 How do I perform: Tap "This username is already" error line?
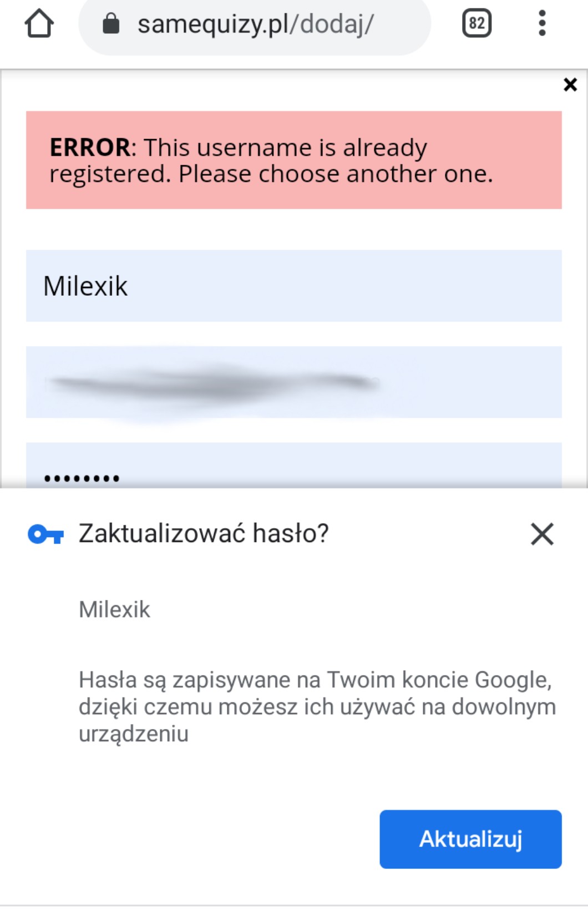tap(285, 148)
